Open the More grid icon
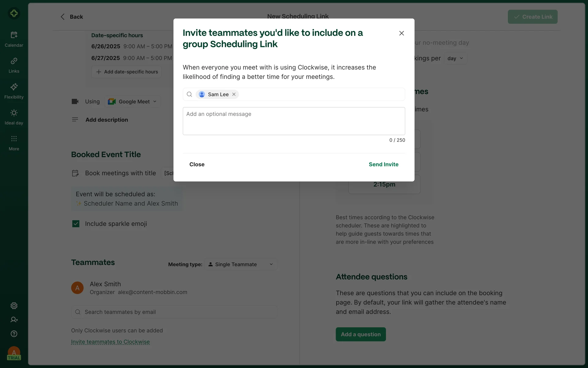 pyautogui.click(x=14, y=139)
